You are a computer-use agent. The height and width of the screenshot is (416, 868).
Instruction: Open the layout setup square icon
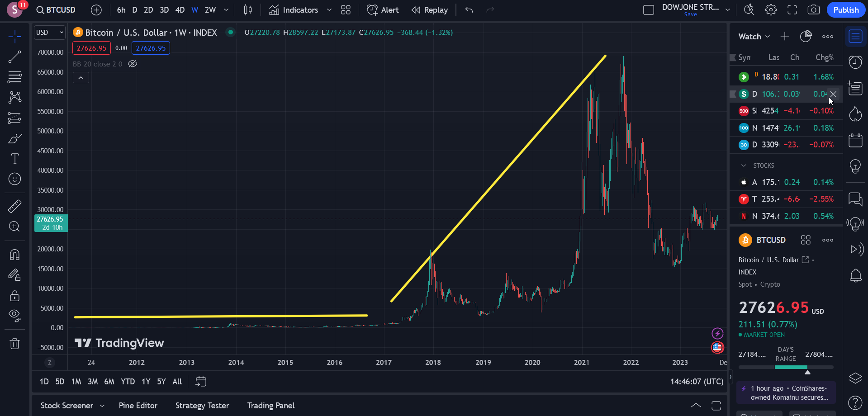(x=649, y=10)
